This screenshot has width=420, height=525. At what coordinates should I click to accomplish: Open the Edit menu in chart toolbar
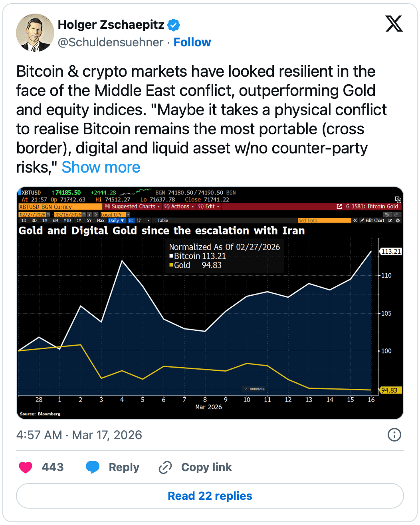pos(209,207)
